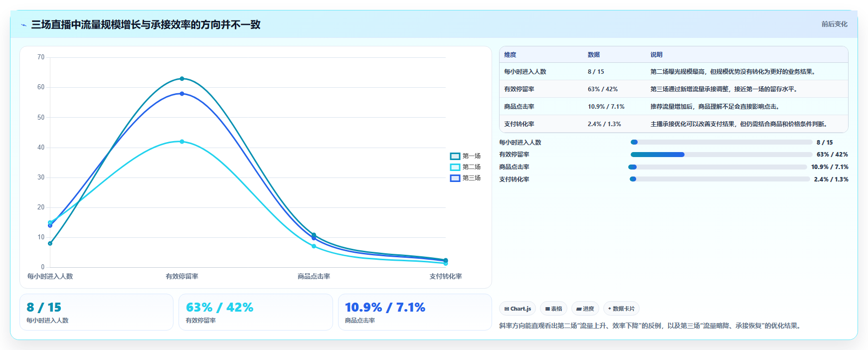Select the 第二场 point at 有效停留率

pos(182,142)
